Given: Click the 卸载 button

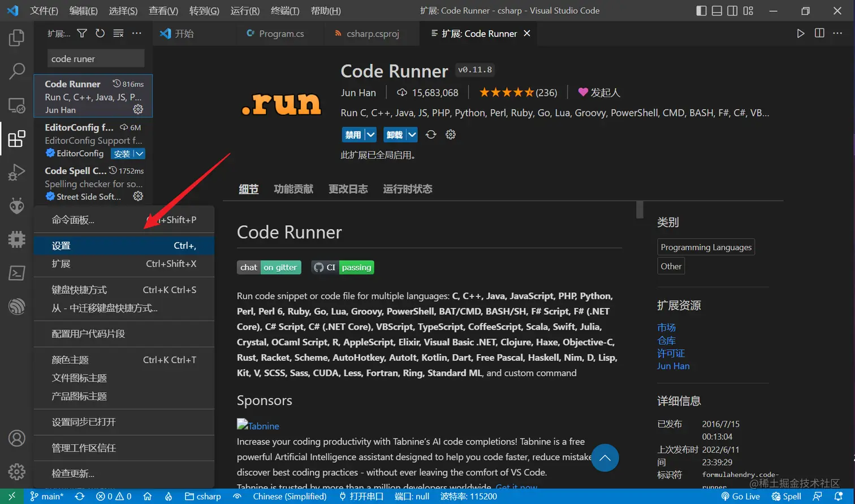Looking at the screenshot, I should [395, 134].
